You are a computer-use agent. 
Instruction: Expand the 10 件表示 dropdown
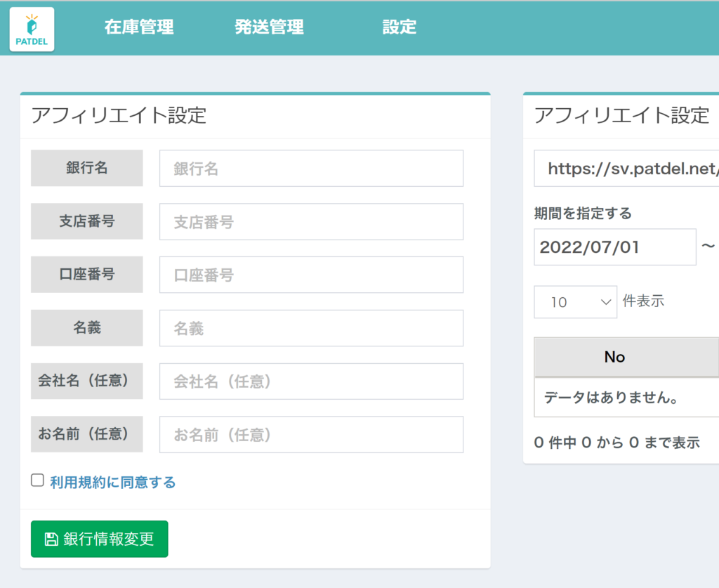(x=575, y=302)
